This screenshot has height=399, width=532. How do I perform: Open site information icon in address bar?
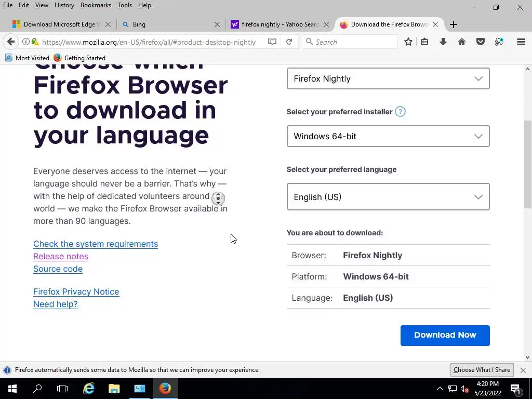(x=26, y=42)
